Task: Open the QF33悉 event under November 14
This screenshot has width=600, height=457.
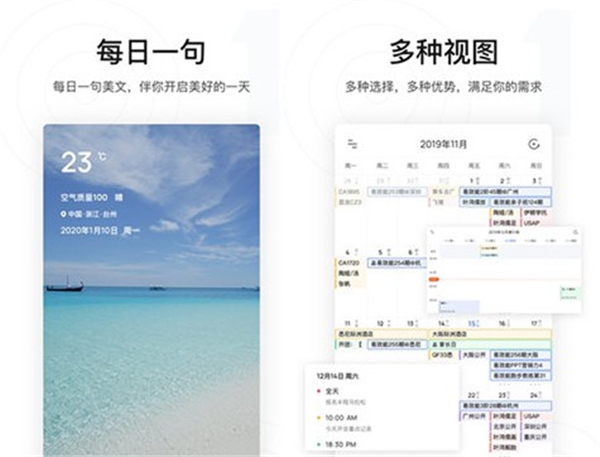Action: click(442, 355)
